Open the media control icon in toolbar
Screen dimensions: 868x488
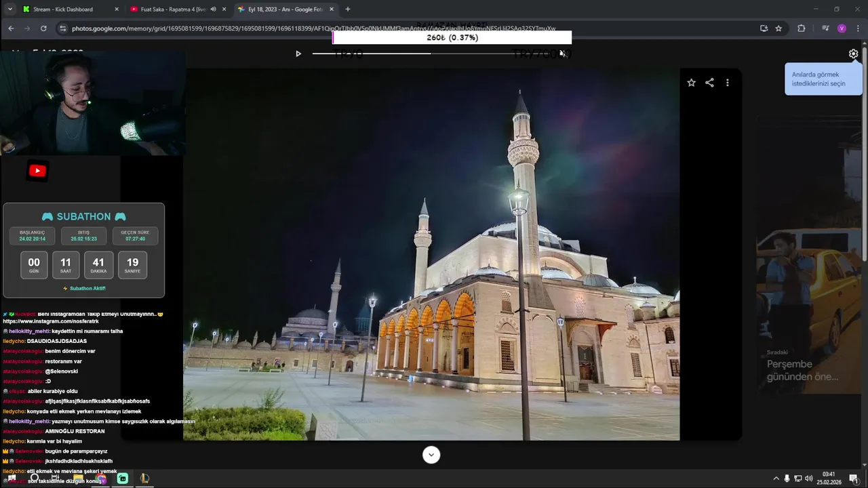tap(825, 28)
